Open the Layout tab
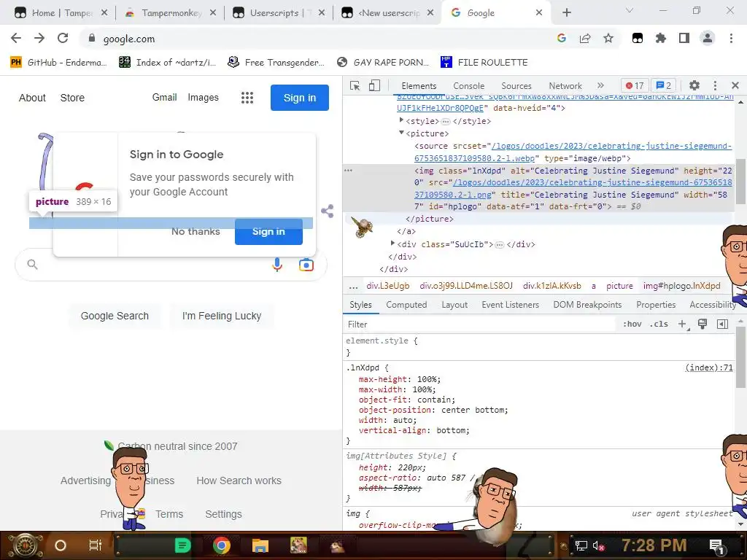This screenshot has height=560, width=747. click(x=454, y=305)
